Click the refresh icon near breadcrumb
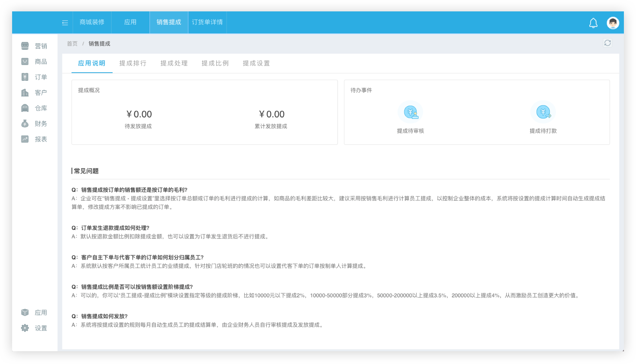This screenshot has width=636, height=364. [x=607, y=43]
